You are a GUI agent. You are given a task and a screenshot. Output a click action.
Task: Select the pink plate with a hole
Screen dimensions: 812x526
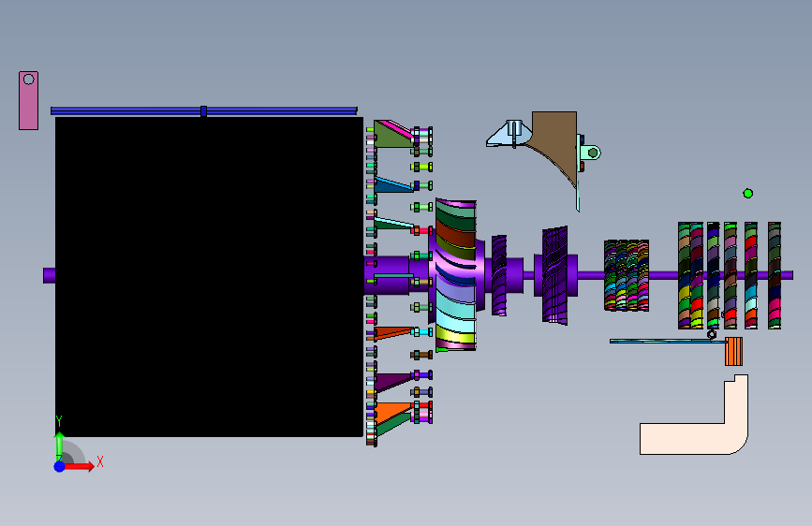[x=28, y=100]
